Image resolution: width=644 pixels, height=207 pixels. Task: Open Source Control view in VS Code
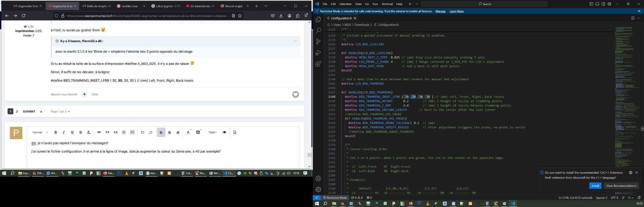pyautogui.click(x=318, y=42)
